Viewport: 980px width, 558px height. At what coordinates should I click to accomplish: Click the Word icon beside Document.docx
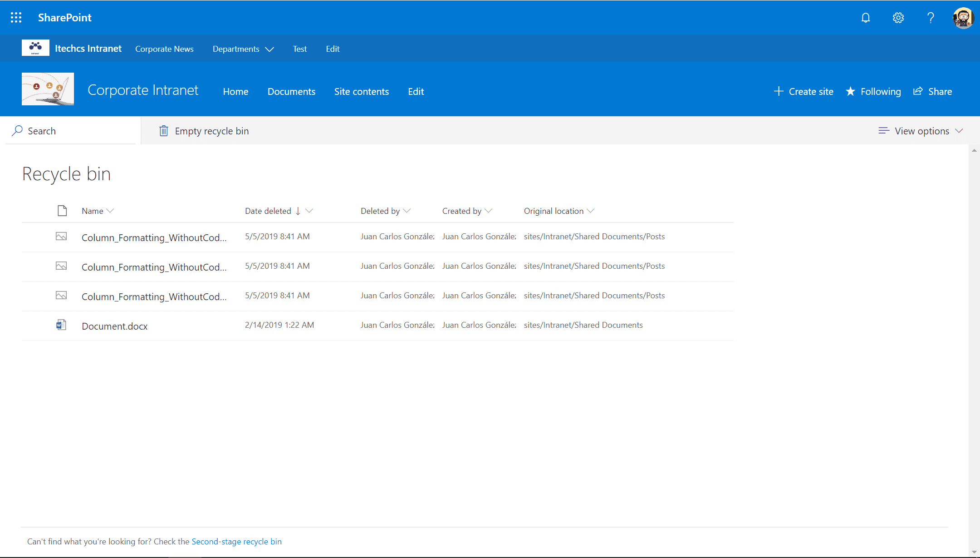point(61,325)
